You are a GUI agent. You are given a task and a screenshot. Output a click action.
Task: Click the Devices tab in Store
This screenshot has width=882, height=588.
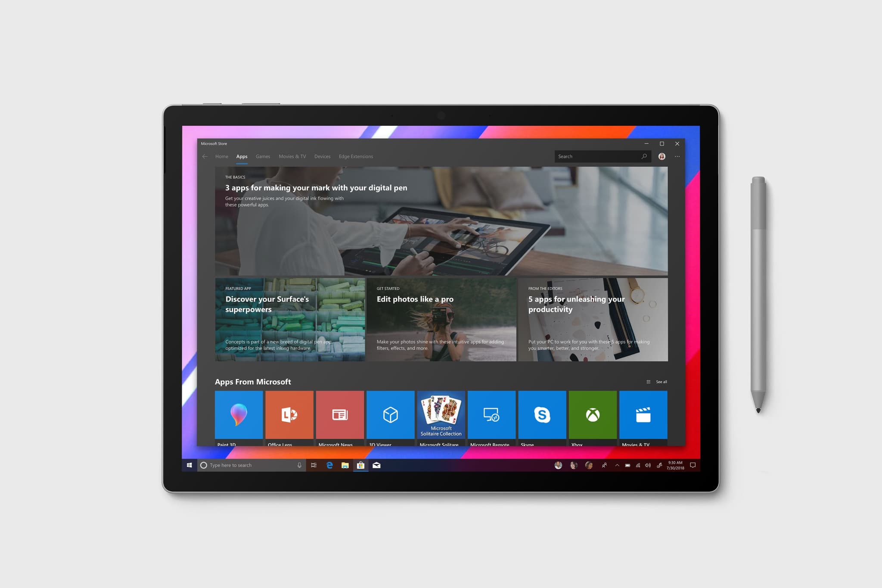point(321,156)
